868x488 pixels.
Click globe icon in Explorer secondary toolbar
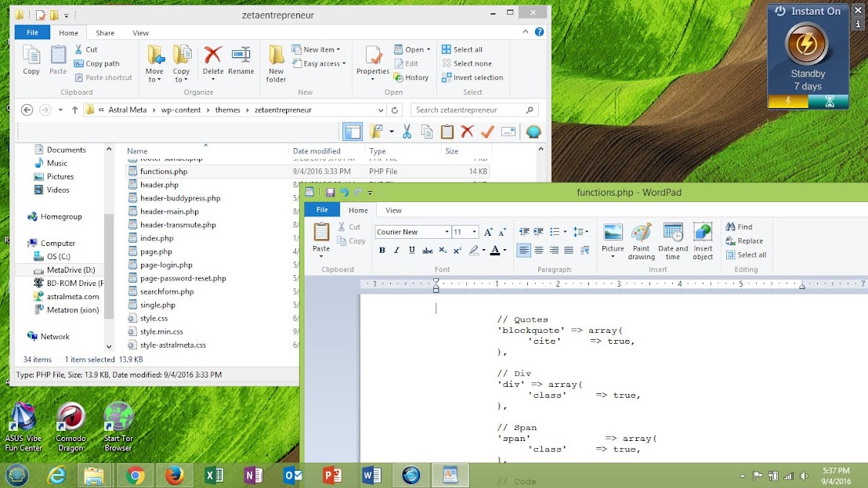pyautogui.click(x=533, y=132)
